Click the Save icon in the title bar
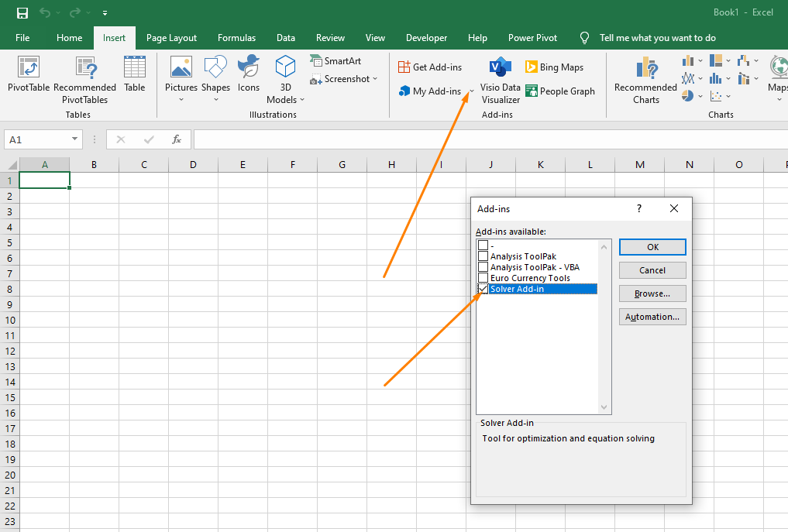Image resolution: width=788 pixels, height=532 pixels. click(x=22, y=12)
